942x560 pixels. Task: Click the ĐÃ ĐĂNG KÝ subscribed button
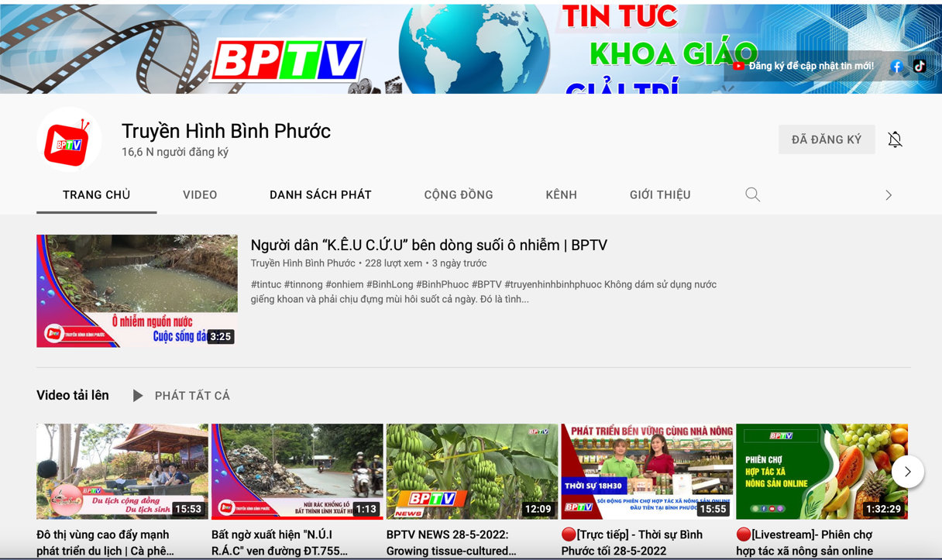point(827,139)
